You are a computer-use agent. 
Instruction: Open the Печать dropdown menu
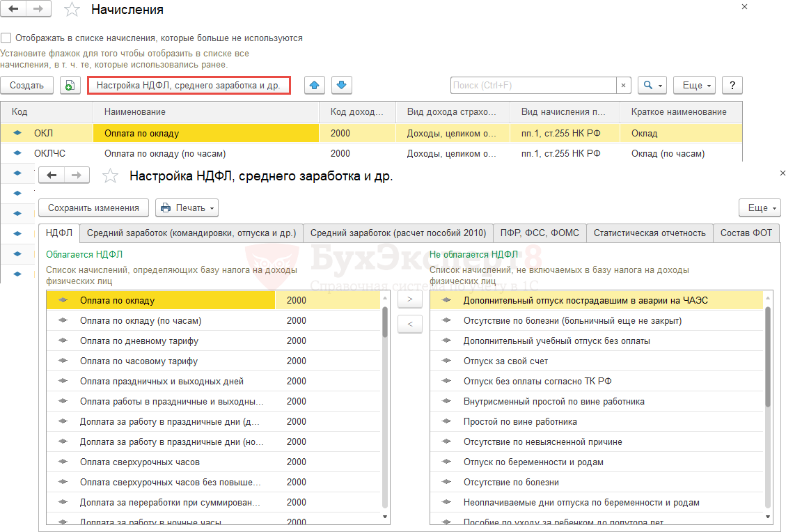pyautogui.click(x=187, y=208)
